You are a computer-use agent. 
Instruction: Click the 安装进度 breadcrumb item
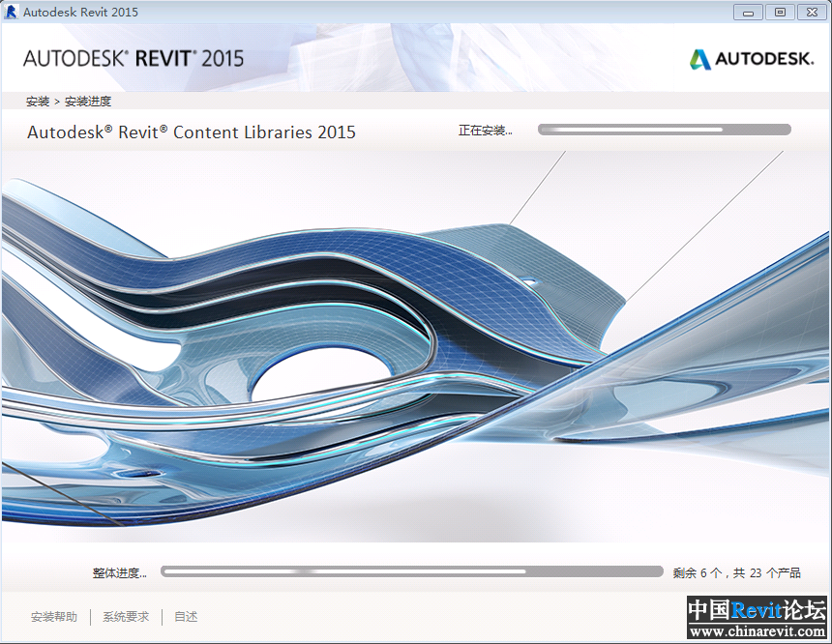[88, 102]
